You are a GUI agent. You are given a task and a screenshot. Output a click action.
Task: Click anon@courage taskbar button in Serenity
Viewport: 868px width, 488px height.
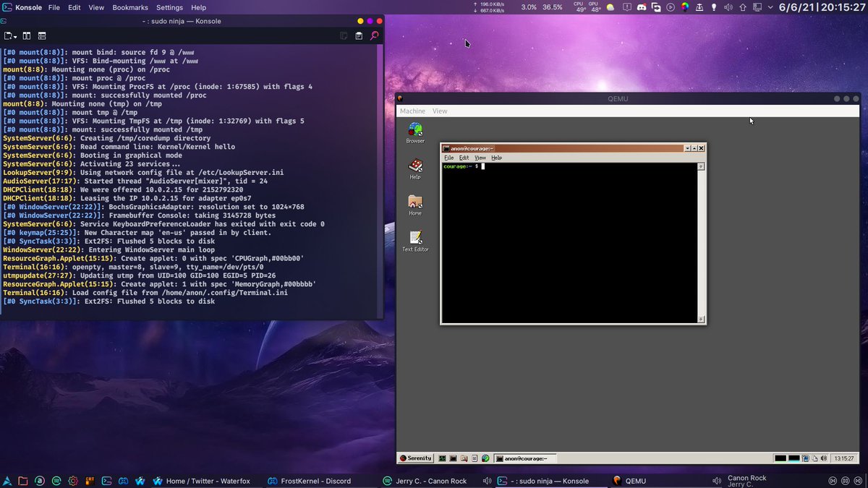pos(525,458)
